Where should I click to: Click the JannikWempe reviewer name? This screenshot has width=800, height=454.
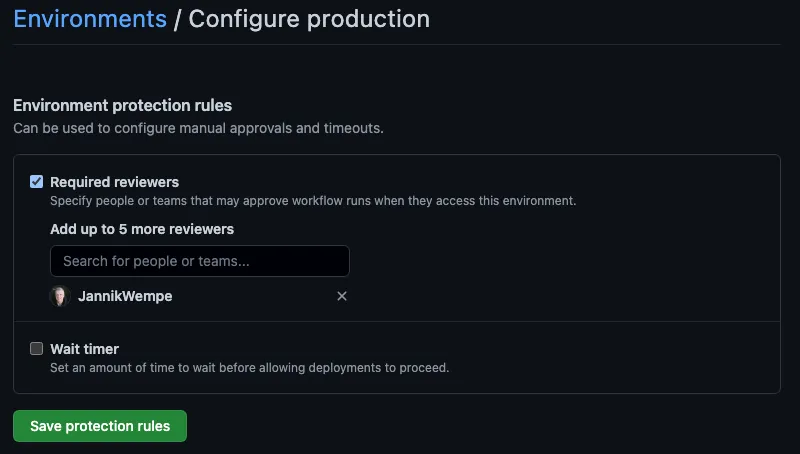pyautogui.click(x=125, y=296)
